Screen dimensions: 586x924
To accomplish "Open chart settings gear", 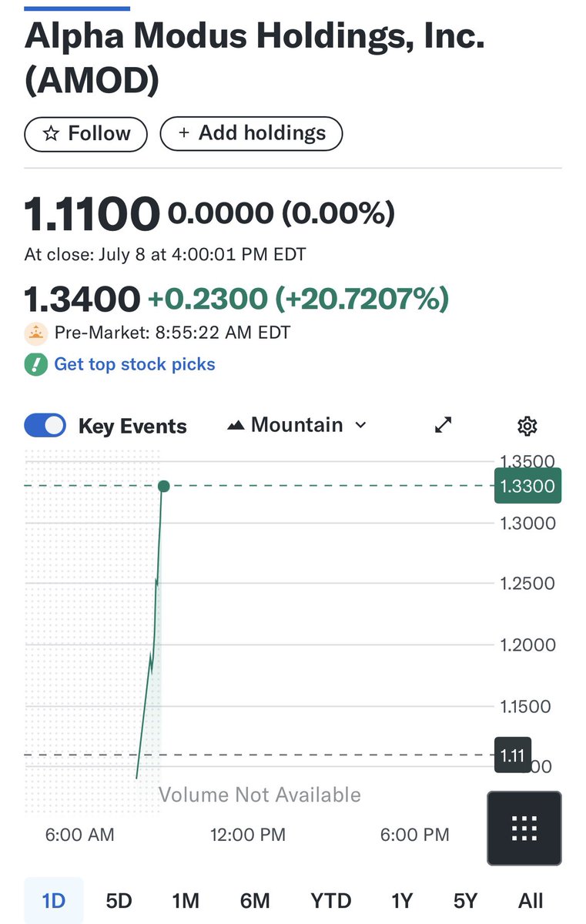I will (527, 426).
